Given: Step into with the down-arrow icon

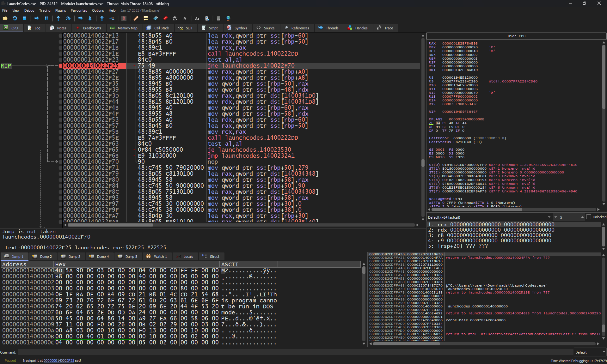Looking at the screenshot, I should [x=58, y=18].
